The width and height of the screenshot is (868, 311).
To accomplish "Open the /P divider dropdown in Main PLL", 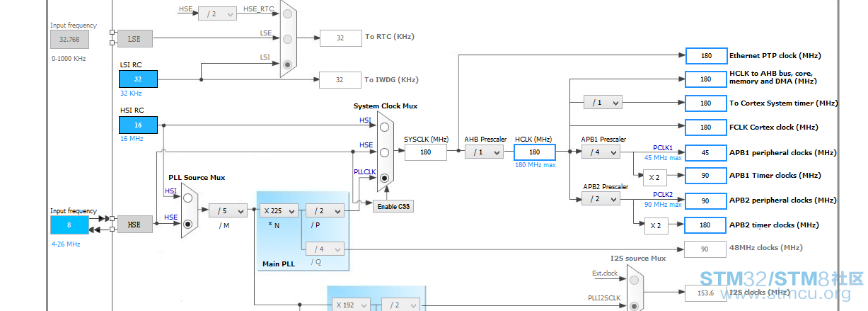I will click(x=325, y=210).
